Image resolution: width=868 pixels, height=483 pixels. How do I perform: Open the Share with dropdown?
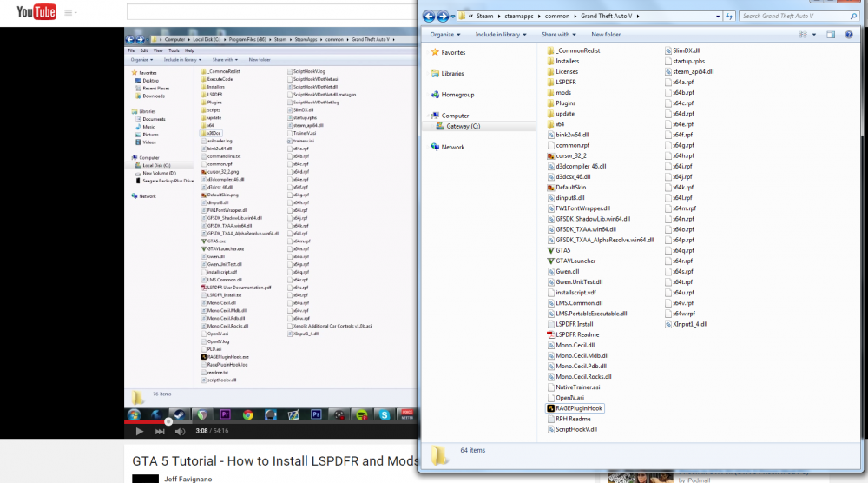tap(558, 35)
